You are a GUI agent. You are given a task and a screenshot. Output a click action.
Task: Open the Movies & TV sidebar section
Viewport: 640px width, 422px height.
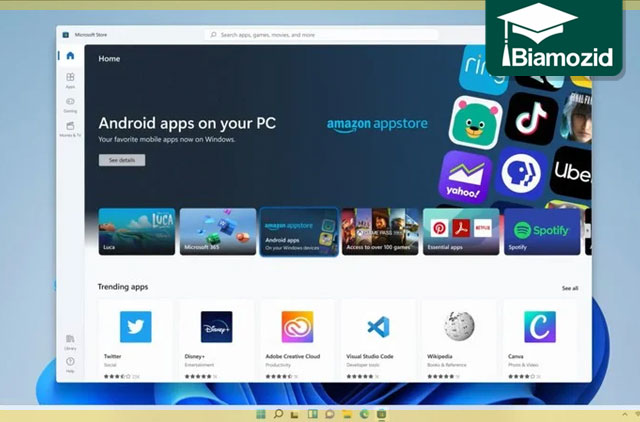pyautogui.click(x=70, y=129)
